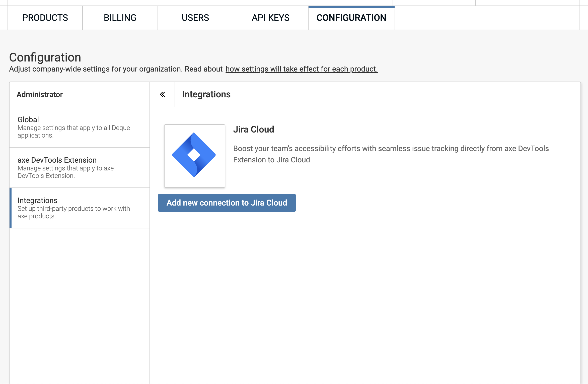Click the double-chevron collapse control
588x384 pixels.
(162, 94)
